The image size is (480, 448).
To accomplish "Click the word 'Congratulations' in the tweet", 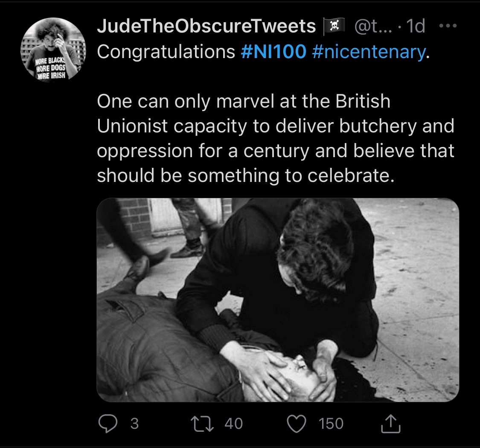I will tap(166, 52).
